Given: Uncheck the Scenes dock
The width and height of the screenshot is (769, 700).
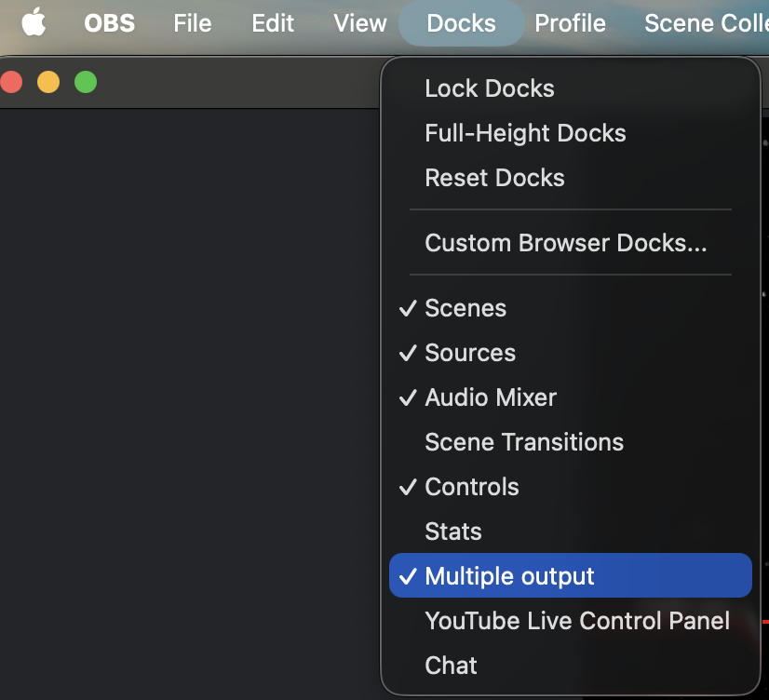Looking at the screenshot, I should (465, 308).
